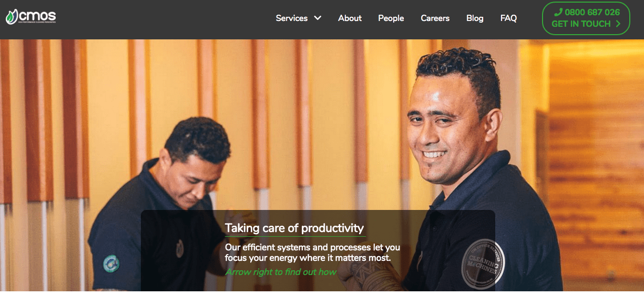Click the round sleeve patch emblem

[111, 263]
